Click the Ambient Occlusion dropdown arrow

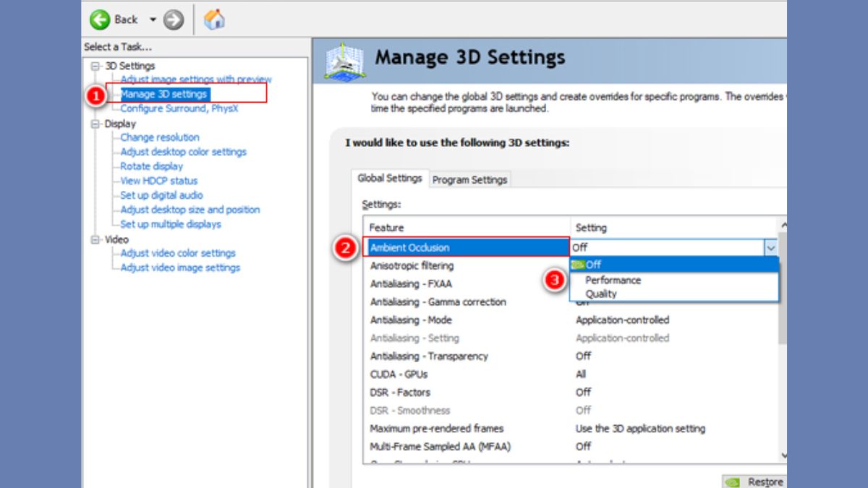770,247
